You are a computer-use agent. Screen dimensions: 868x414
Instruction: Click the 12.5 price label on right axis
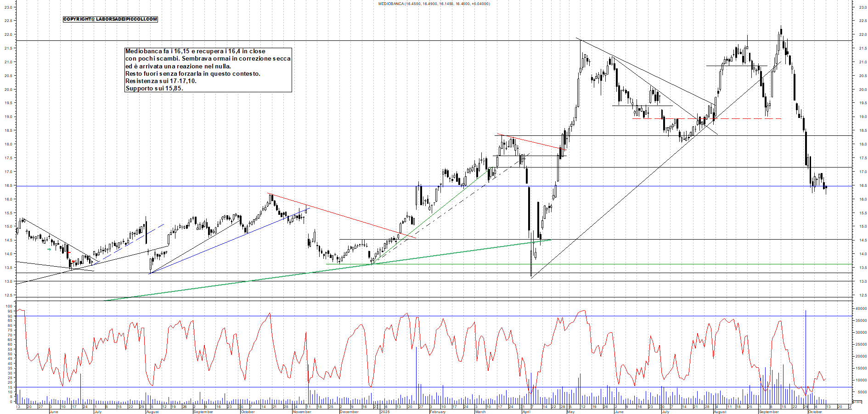862,295
